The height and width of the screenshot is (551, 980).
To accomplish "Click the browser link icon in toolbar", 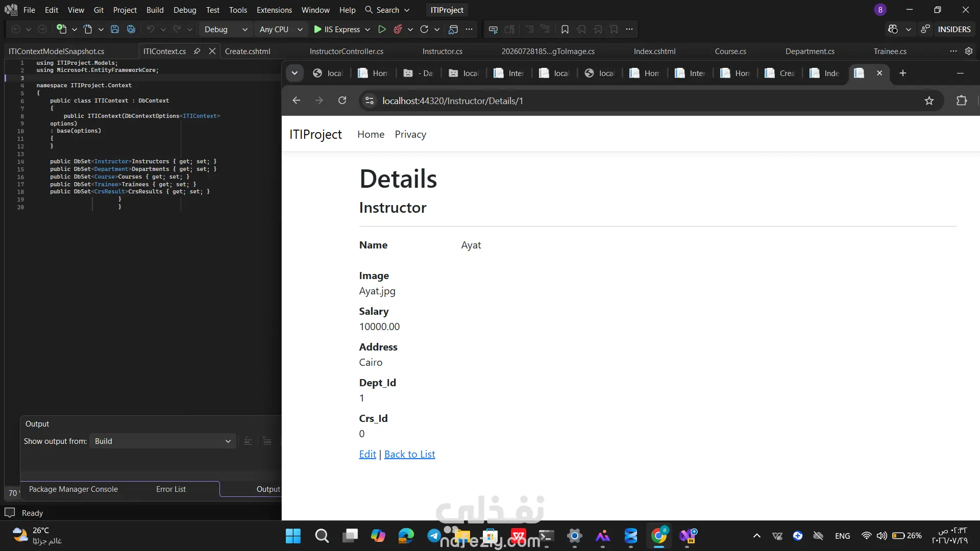I will (453, 30).
